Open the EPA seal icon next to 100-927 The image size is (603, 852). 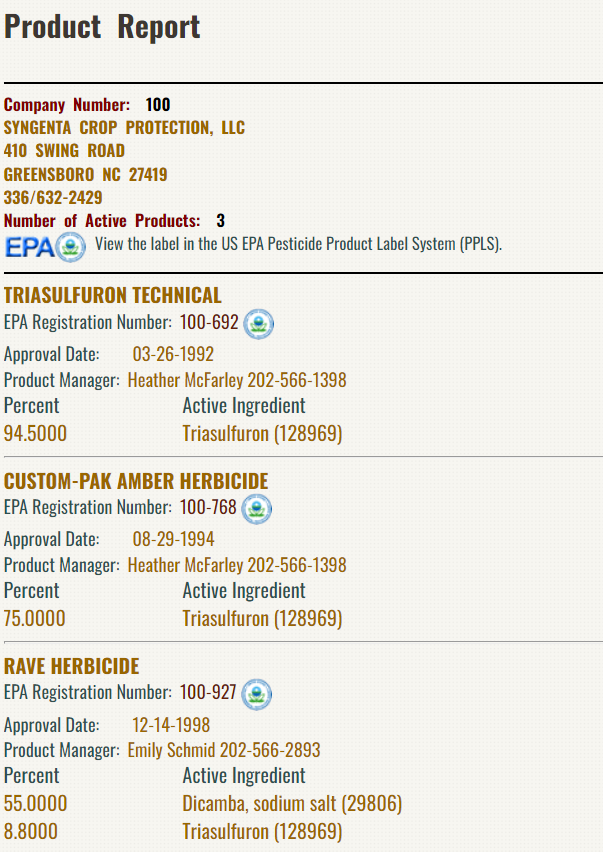click(x=256, y=694)
